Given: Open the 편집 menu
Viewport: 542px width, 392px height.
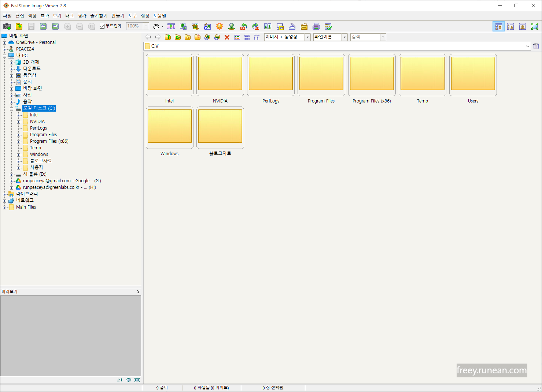Looking at the screenshot, I should click(20, 16).
